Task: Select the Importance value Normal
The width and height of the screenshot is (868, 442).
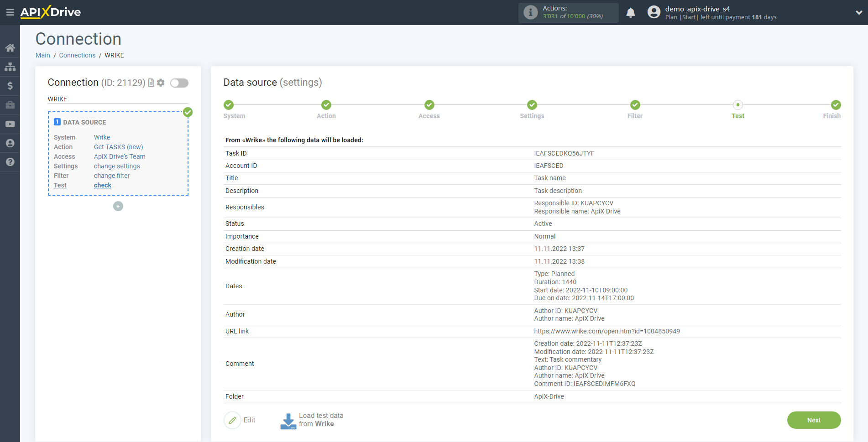Action: click(544, 236)
